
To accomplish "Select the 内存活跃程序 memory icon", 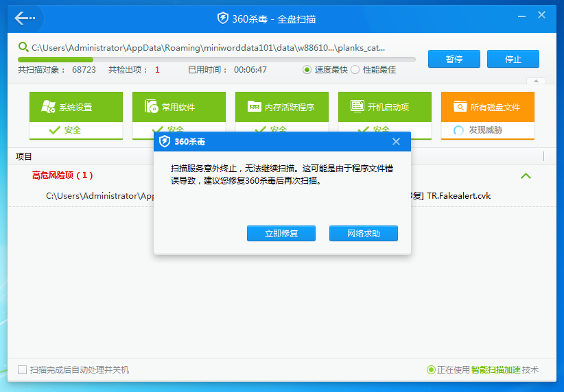I will pyautogui.click(x=255, y=107).
